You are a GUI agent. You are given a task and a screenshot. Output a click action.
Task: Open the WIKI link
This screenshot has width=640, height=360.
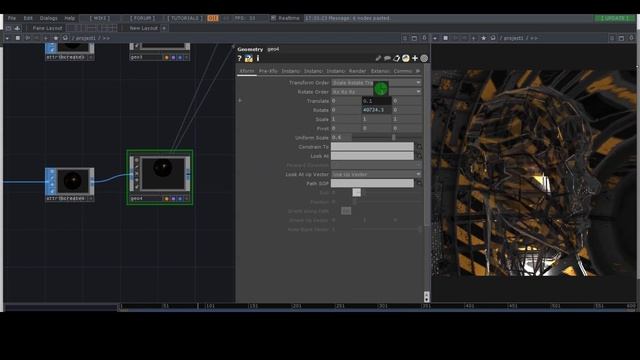[100, 18]
